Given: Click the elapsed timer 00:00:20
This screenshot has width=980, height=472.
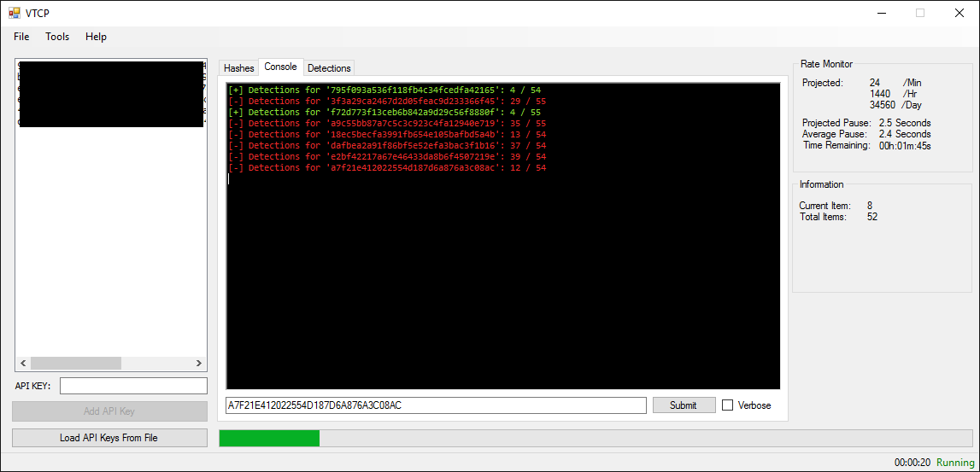Looking at the screenshot, I should point(913,463).
